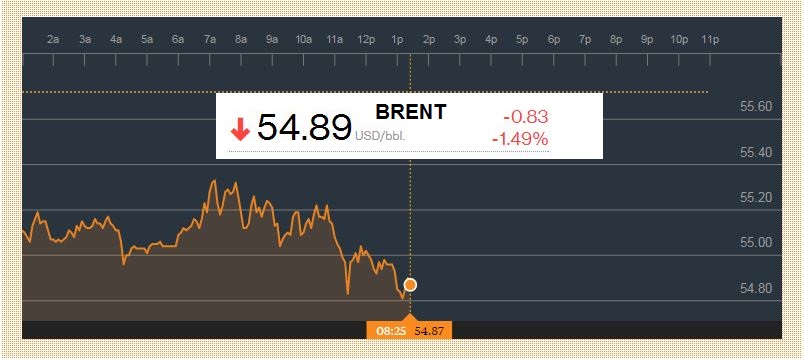Click the 55.60 price axis label
This screenshot has height=361, width=804.
pos(756,107)
